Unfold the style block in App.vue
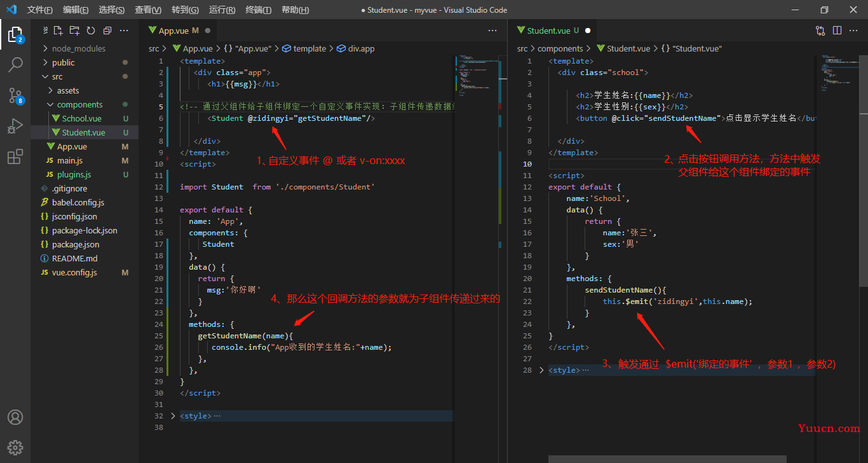 (x=173, y=416)
